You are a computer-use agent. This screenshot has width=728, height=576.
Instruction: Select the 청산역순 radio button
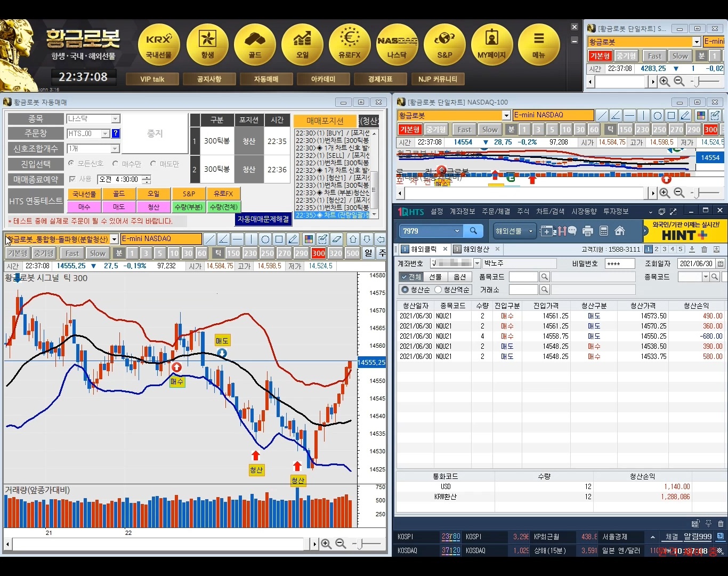pos(438,290)
